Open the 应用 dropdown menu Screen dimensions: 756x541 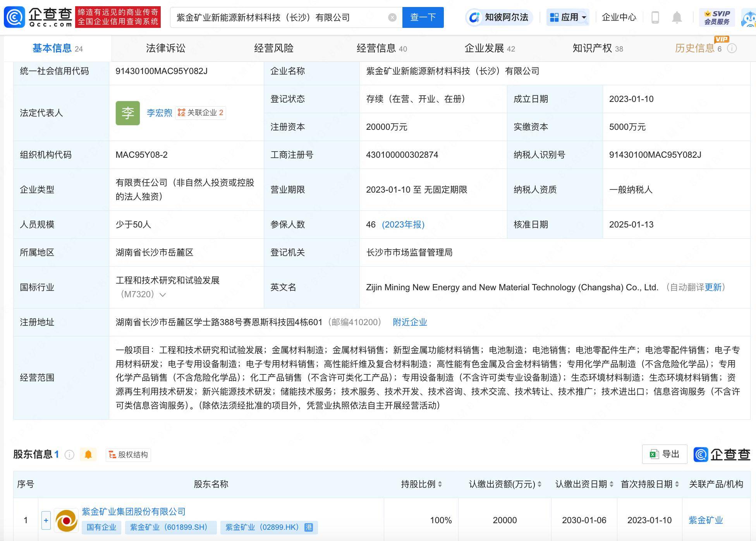coord(568,17)
